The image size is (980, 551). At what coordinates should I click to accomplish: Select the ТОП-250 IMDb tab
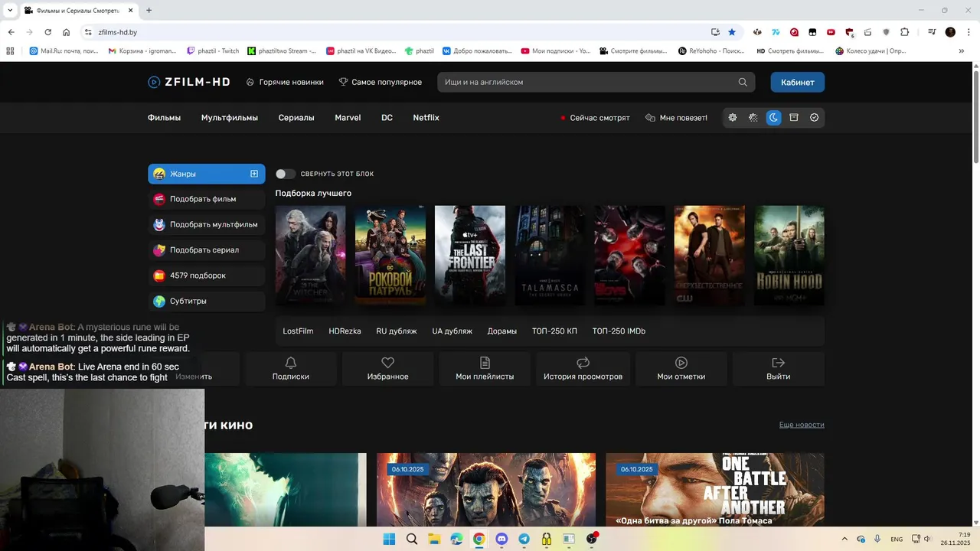point(619,331)
